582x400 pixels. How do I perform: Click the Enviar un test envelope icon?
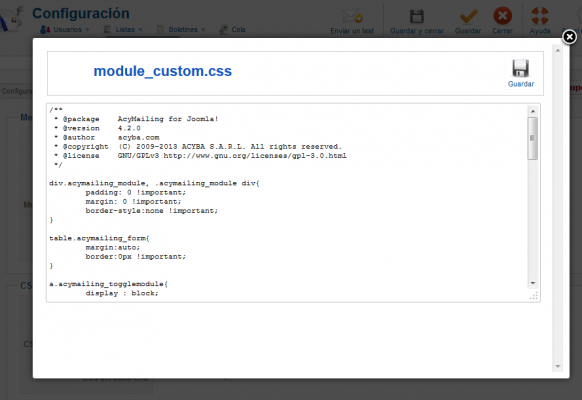352,16
